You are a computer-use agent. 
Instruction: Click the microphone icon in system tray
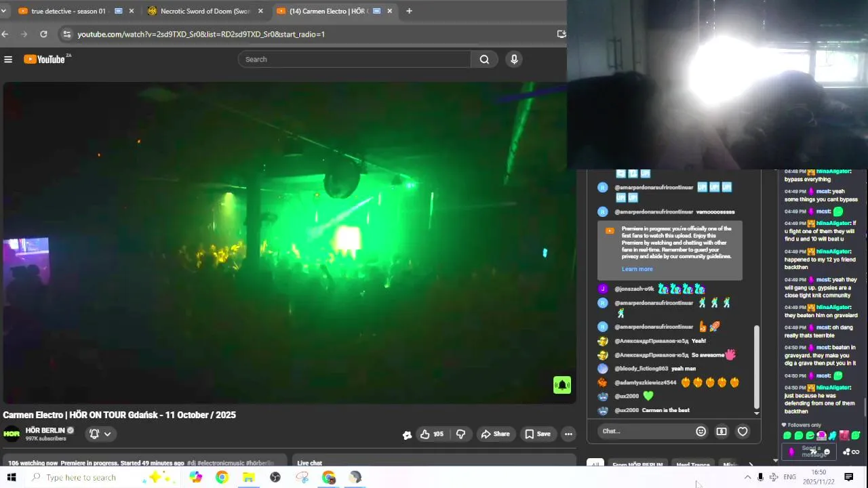click(x=760, y=477)
